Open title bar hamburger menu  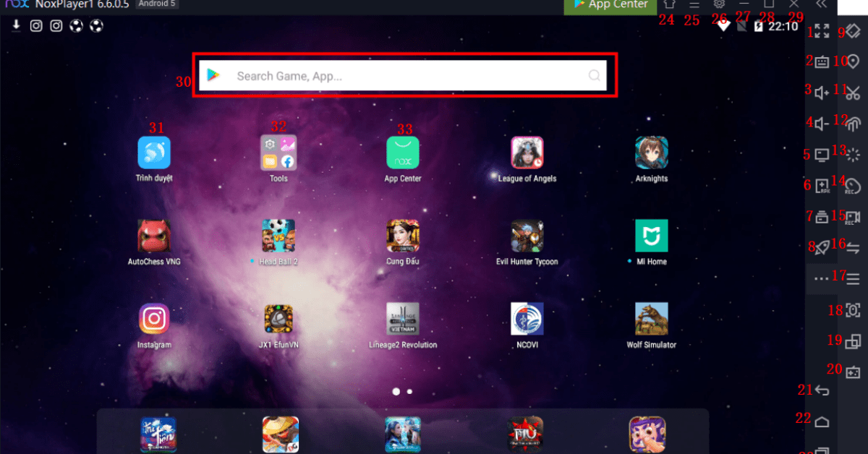694,4
